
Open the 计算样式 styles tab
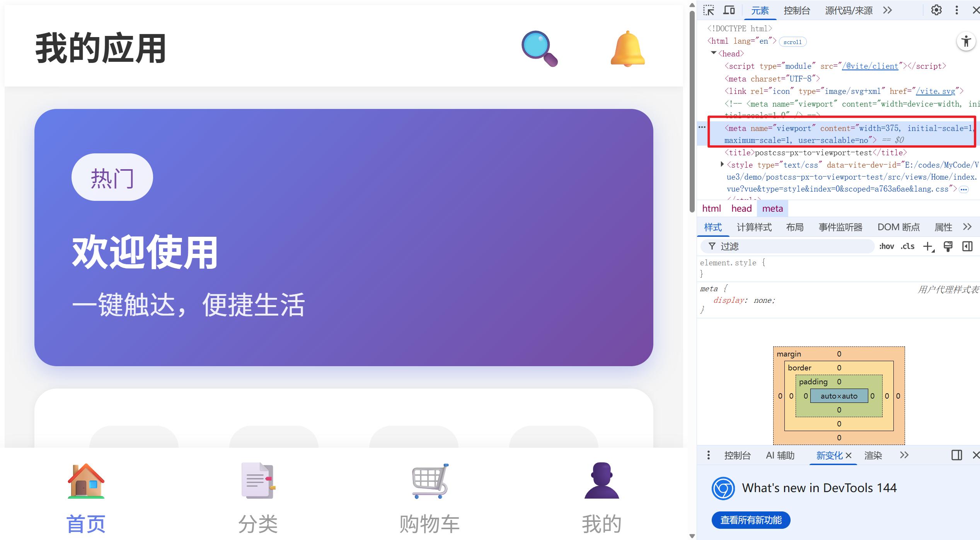[x=754, y=227]
